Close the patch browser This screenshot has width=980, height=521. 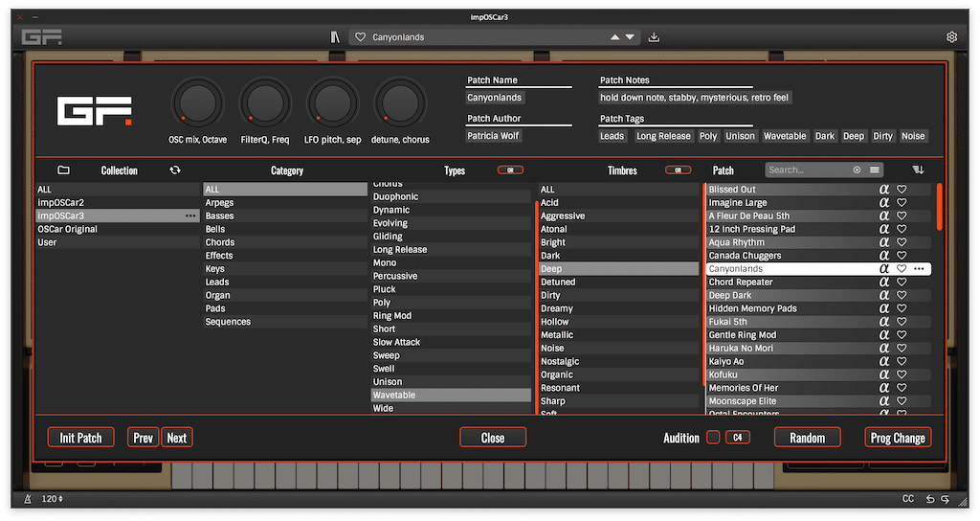493,438
